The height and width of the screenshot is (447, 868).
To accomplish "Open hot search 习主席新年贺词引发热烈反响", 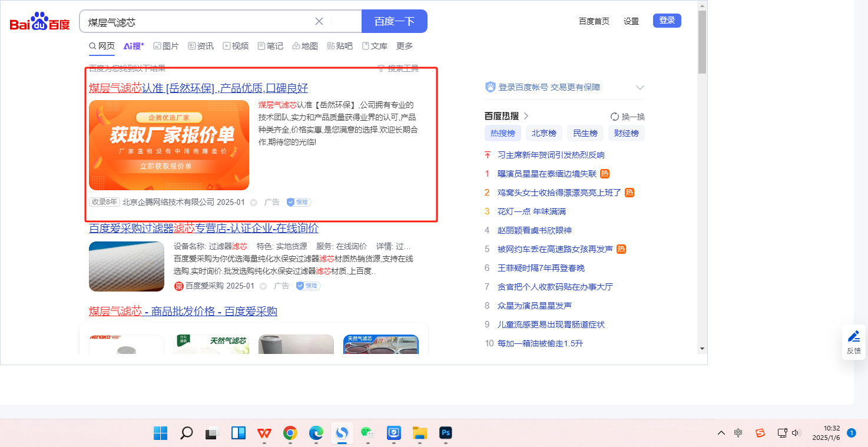I will point(551,155).
